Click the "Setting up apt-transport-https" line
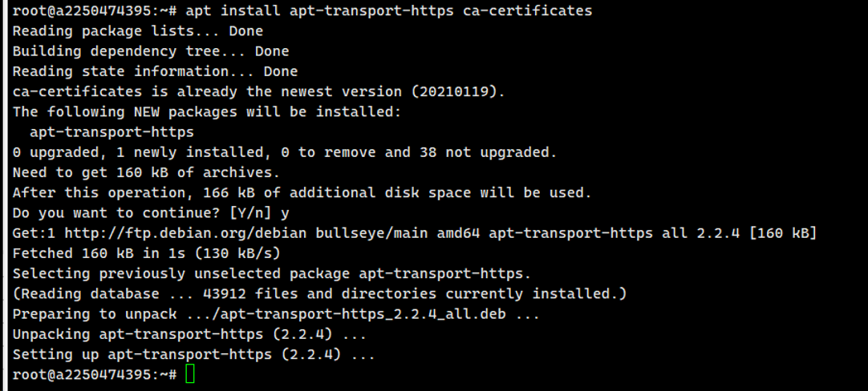 pyautogui.click(x=193, y=353)
